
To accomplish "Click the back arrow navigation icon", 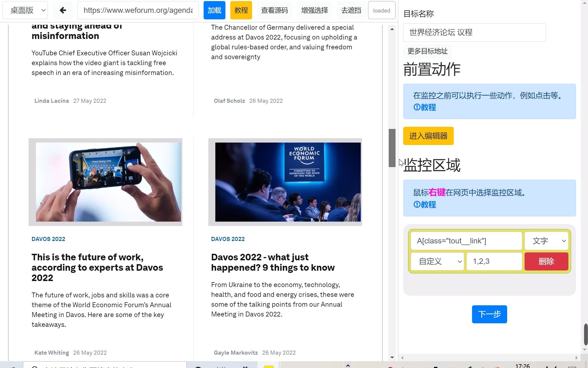I will pyautogui.click(x=63, y=10).
